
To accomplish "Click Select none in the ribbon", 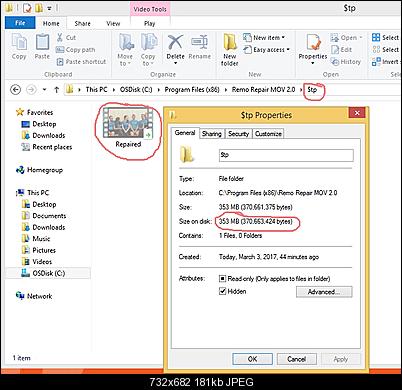I will pos(386,50).
